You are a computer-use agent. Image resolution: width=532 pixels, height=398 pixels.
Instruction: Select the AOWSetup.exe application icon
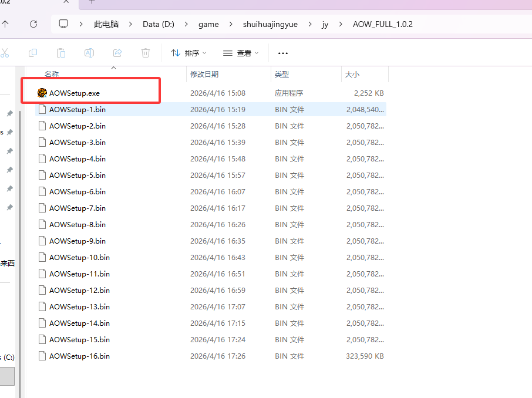(41, 92)
